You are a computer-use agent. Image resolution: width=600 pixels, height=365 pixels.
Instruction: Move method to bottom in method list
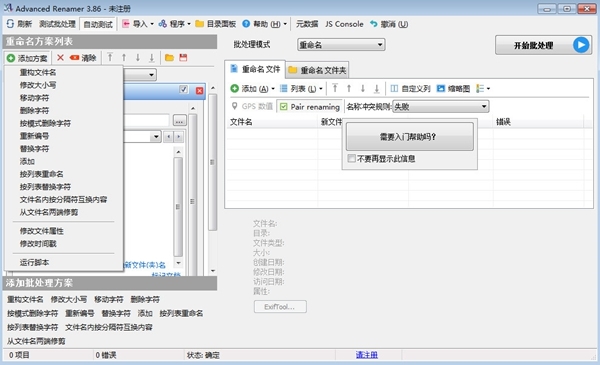coord(152,57)
